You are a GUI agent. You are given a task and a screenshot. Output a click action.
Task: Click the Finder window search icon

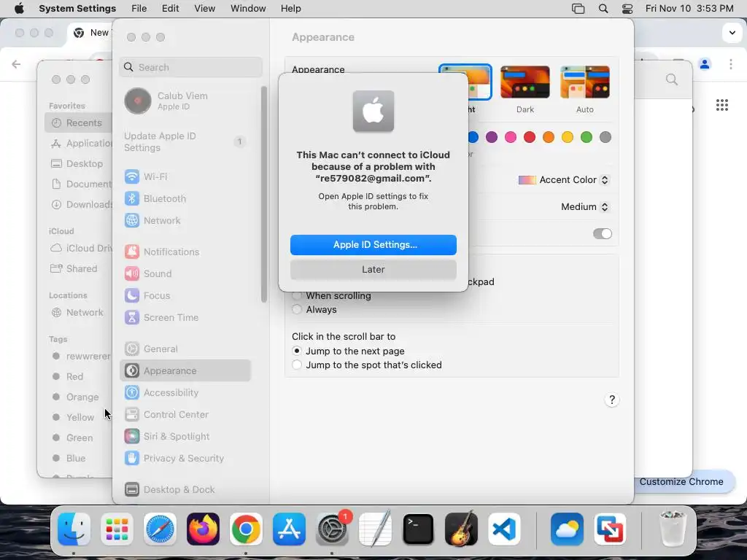click(672, 79)
